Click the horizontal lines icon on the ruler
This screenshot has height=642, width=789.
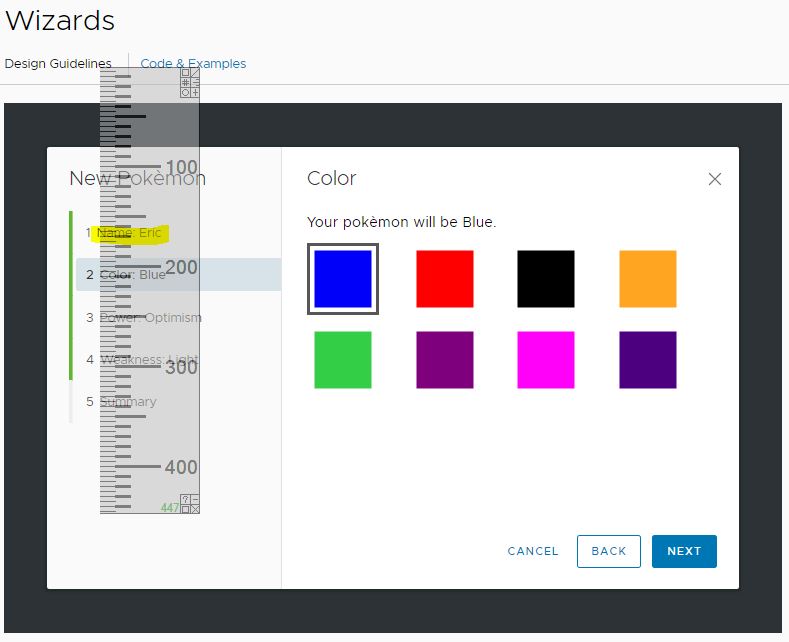[195, 83]
